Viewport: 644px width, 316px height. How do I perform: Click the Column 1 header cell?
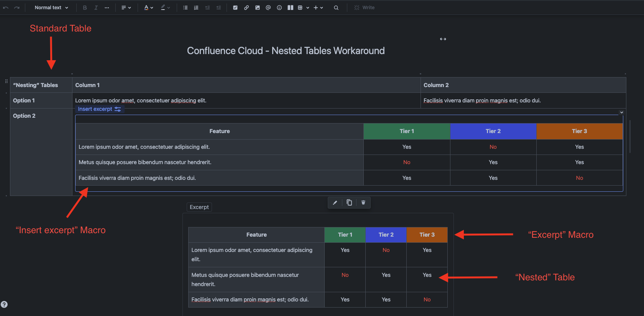click(246, 85)
